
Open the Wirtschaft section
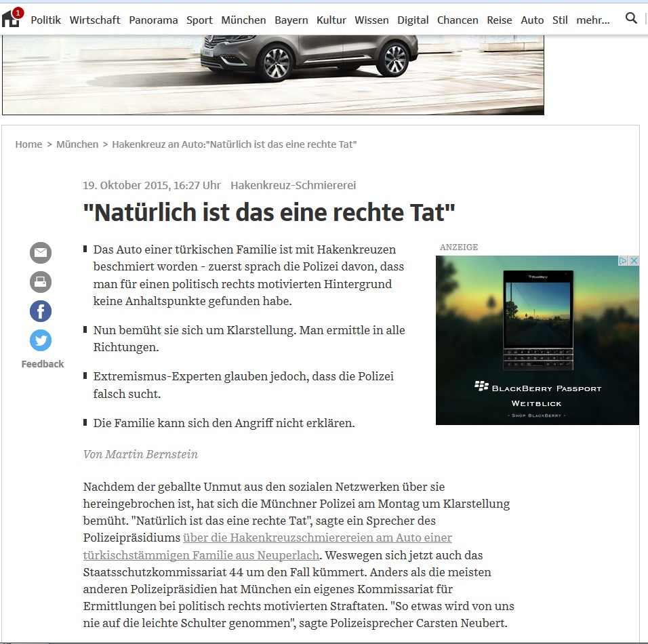click(95, 20)
